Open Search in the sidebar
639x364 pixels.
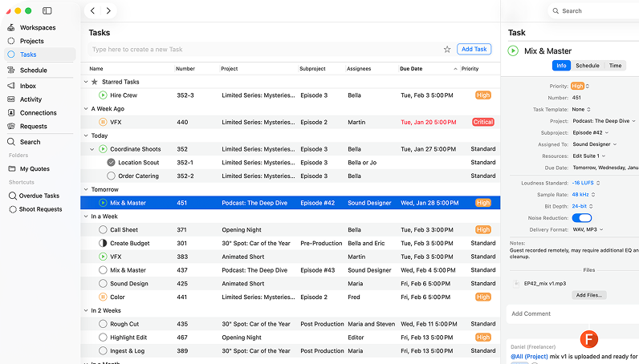pos(30,142)
